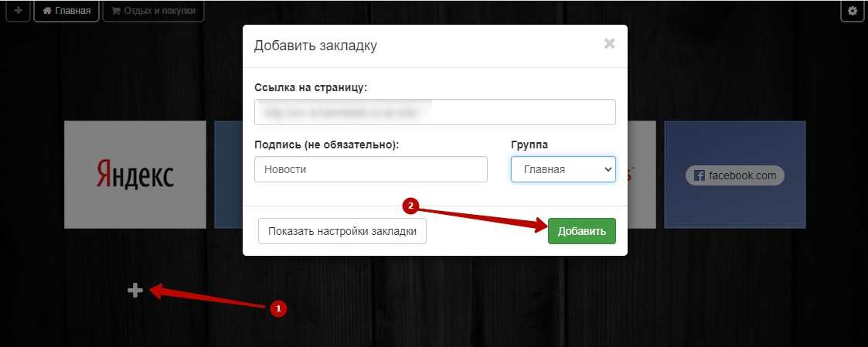
Task: Click the plus button in top-left corner
Action: (18, 11)
